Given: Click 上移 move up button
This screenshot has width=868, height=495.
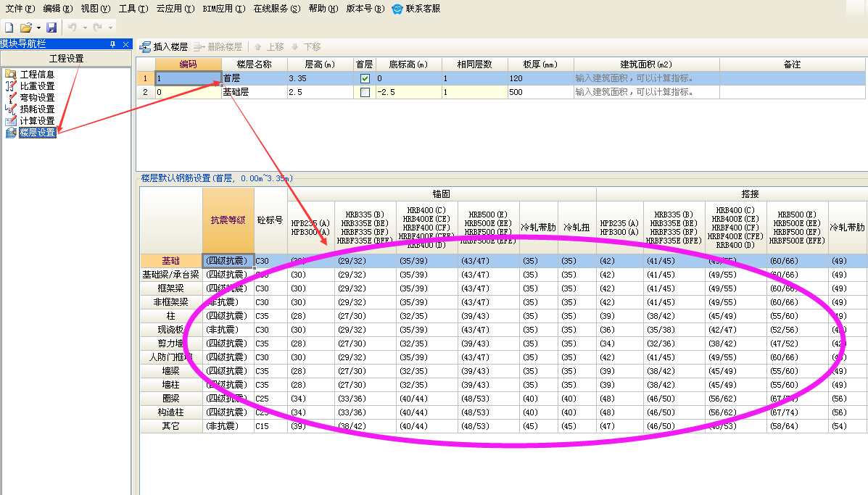Looking at the screenshot, I should [269, 47].
